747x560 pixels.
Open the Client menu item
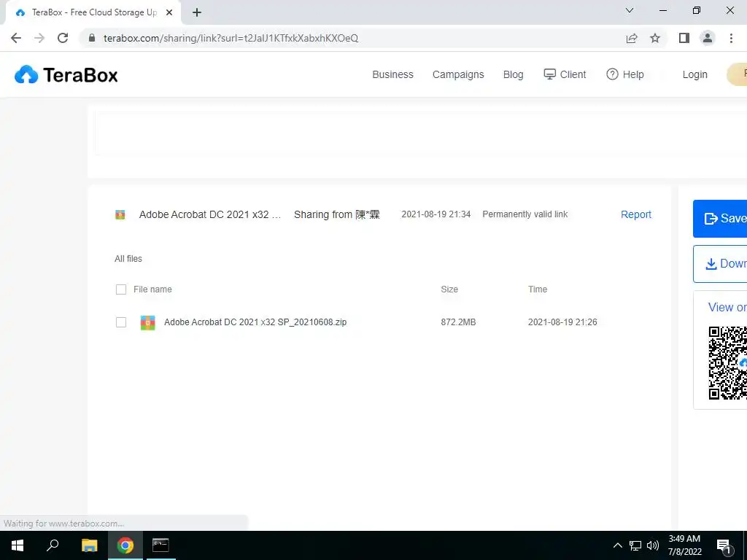565,75
